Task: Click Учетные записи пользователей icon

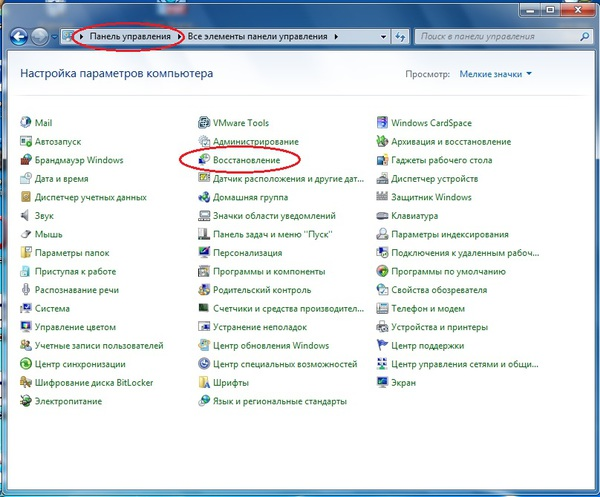Action: [x=26, y=345]
